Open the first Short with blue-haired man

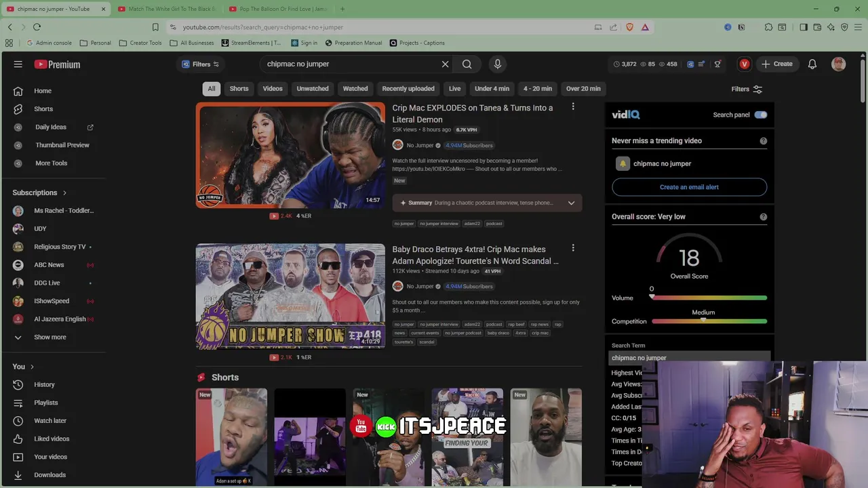[x=231, y=437]
